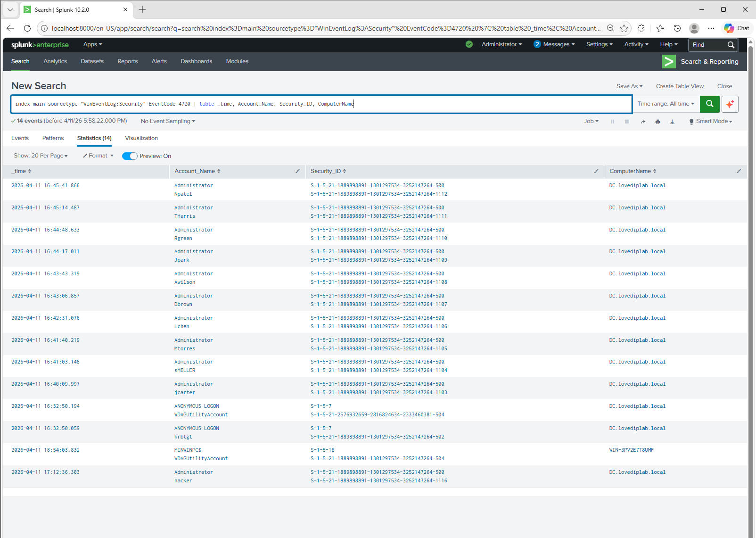756x538 pixels.
Task: Bookmark this page with star icon
Action: (x=624, y=28)
